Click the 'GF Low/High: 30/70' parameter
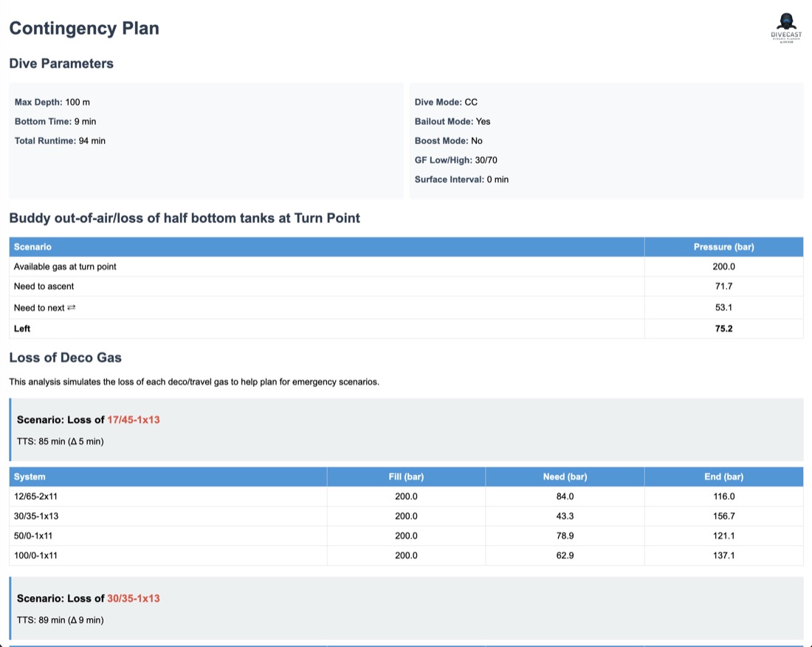Viewport: 812px width, 647px height. coord(455,160)
